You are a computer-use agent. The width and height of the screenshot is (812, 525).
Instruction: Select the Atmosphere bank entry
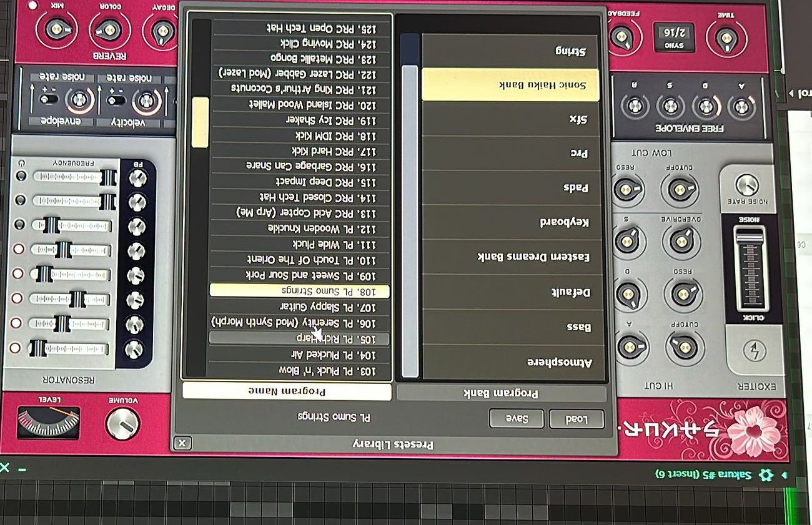click(512, 363)
